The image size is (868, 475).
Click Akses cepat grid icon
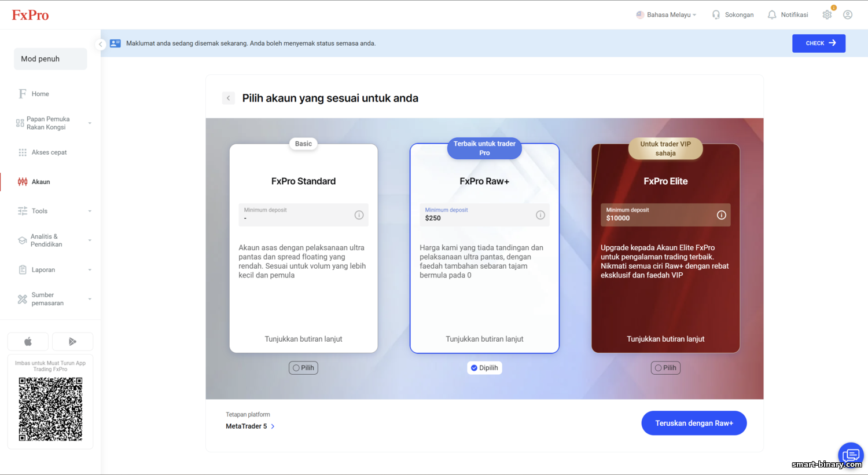[x=23, y=152]
